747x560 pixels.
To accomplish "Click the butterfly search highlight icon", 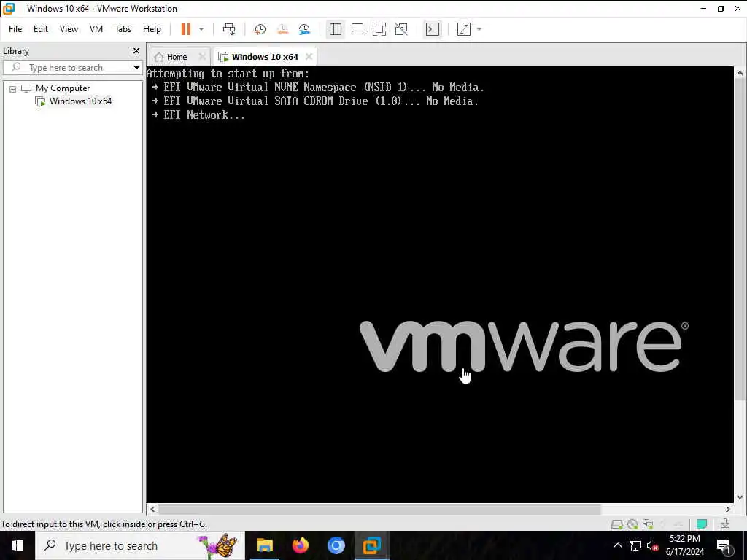I will 218,545.
